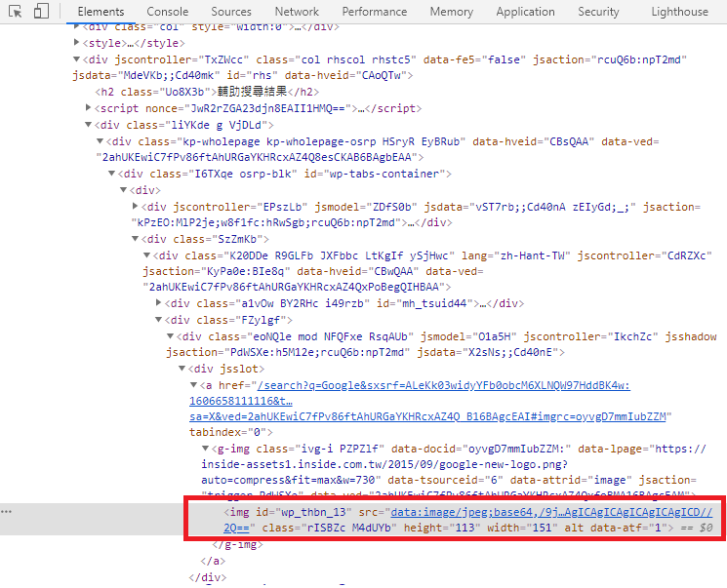Go to the Network tab
Viewport: 727px width, 588px height.
(297, 12)
